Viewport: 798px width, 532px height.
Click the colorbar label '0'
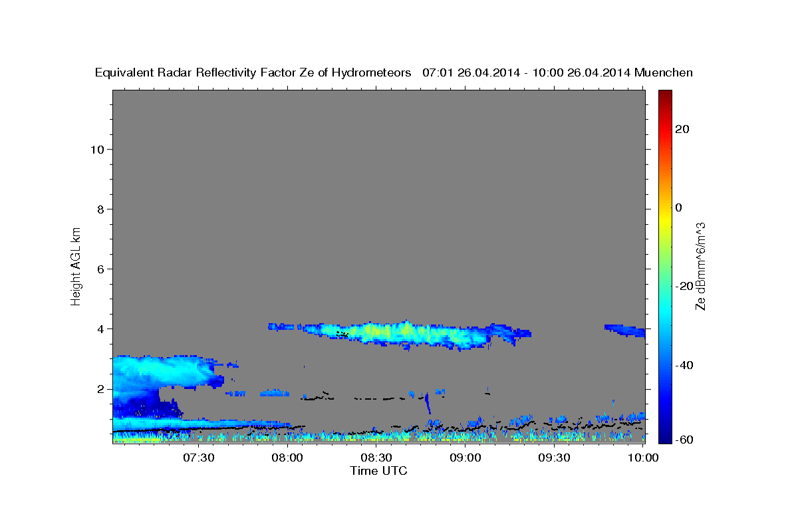pyautogui.click(x=679, y=207)
